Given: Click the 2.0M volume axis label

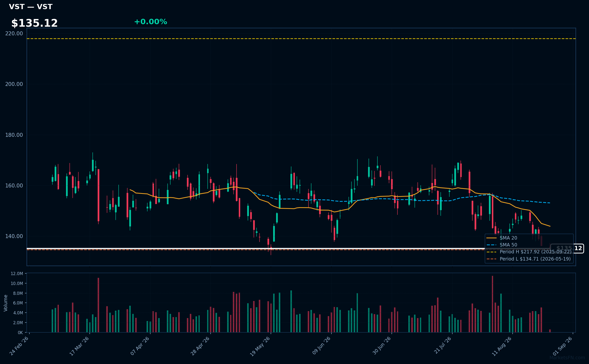Looking at the screenshot, I should coord(18,323).
